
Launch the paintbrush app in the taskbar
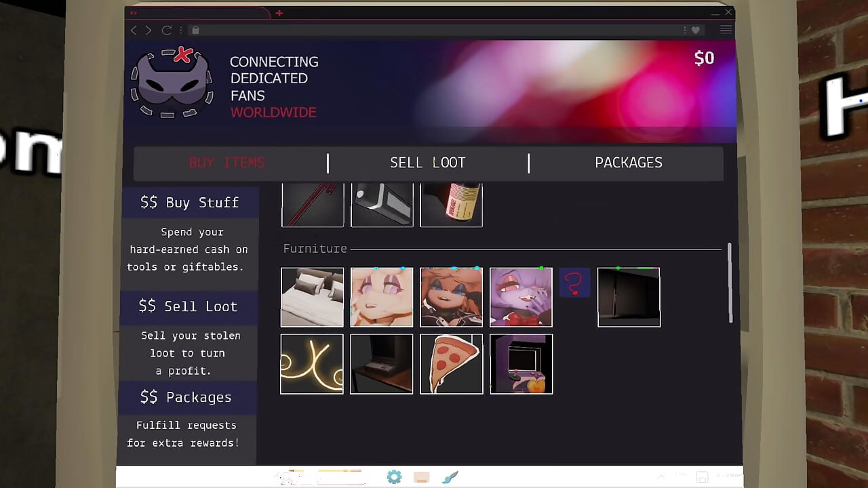coord(450,477)
